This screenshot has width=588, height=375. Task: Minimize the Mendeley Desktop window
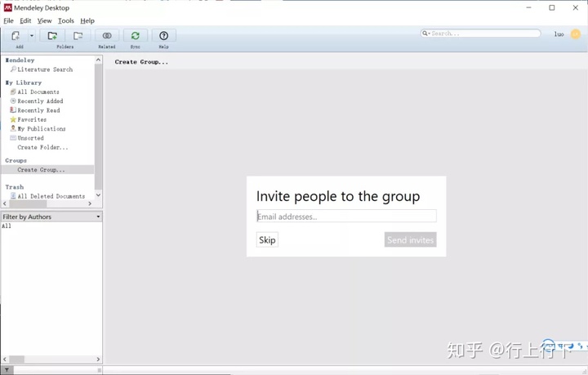(528, 7)
